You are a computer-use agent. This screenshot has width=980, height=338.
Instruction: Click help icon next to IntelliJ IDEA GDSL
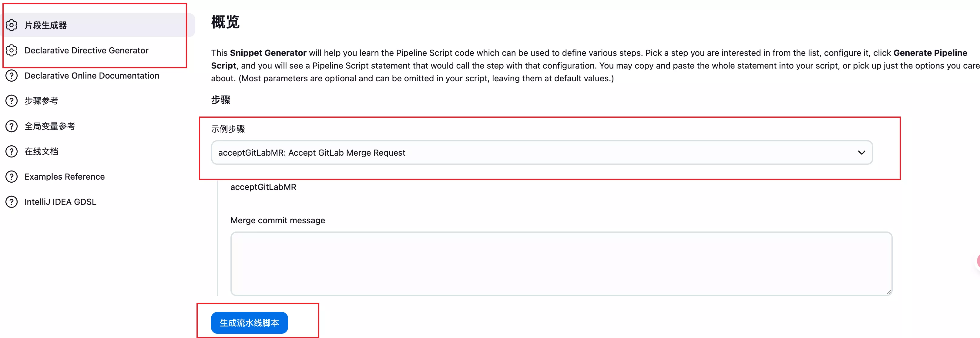(12, 202)
